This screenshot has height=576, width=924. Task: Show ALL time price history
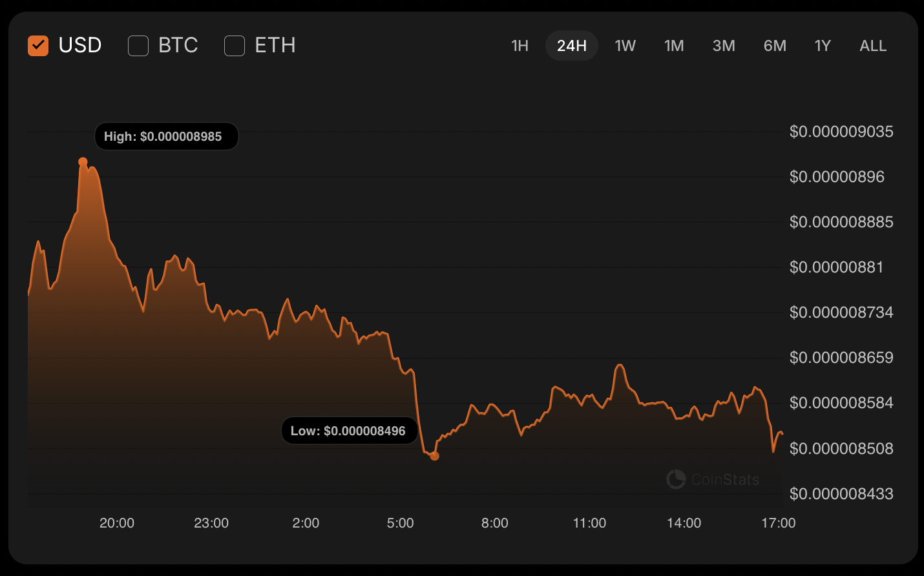click(873, 46)
